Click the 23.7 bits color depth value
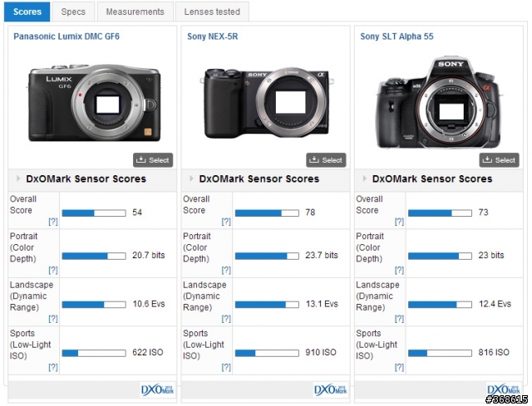 click(322, 255)
